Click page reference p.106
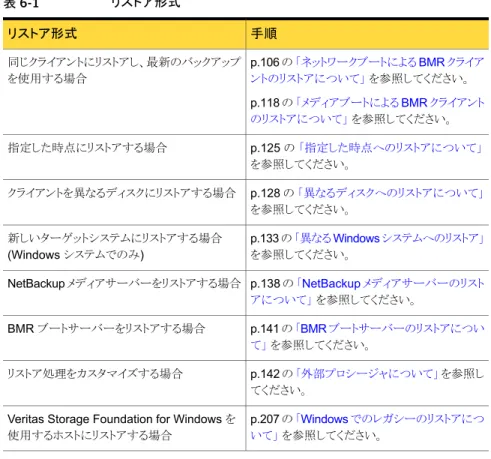Screen dimensions: 491x459 265,62
